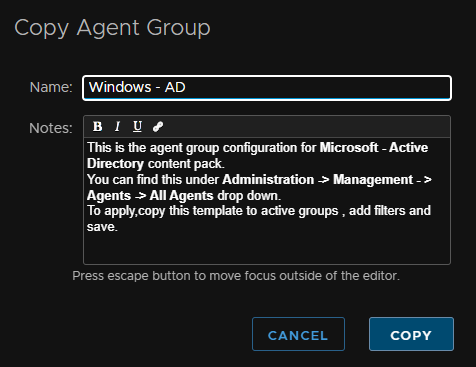Click the Copy Agent Group dialog title
476x367 pixels.
(x=112, y=28)
